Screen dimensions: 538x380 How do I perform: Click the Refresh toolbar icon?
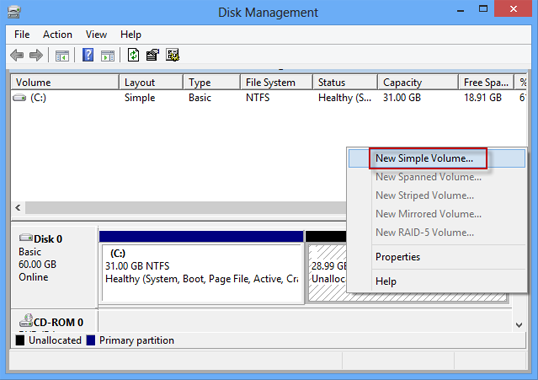[133, 55]
